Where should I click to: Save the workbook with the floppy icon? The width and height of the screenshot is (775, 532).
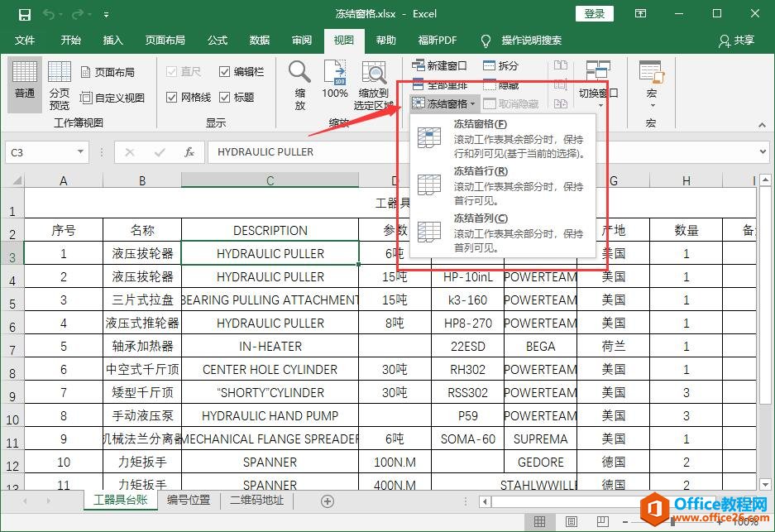click(x=24, y=14)
